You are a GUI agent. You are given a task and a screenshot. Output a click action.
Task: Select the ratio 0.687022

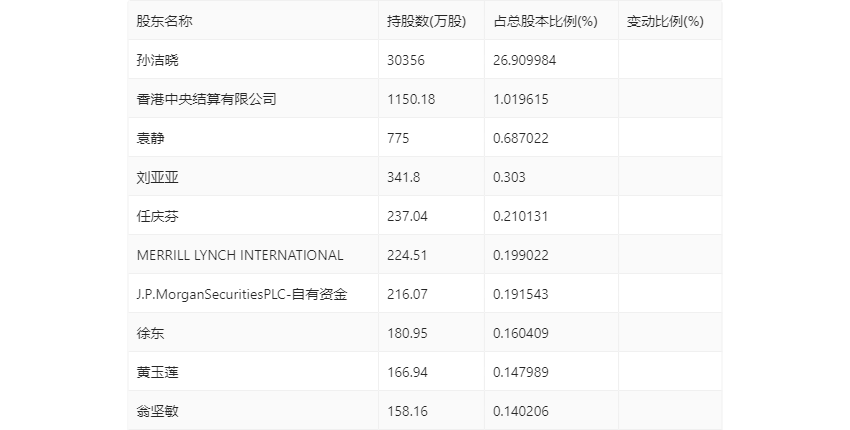(521, 138)
